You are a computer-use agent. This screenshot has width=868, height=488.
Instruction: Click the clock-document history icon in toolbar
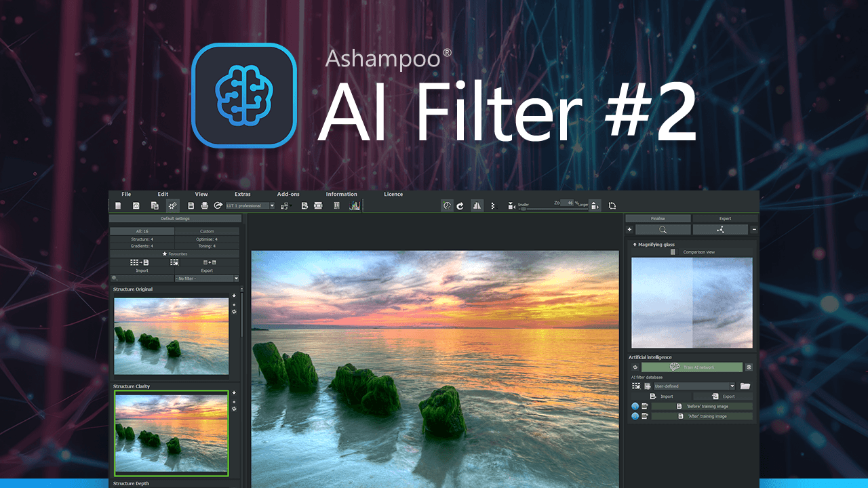pyautogui.click(x=136, y=205)
